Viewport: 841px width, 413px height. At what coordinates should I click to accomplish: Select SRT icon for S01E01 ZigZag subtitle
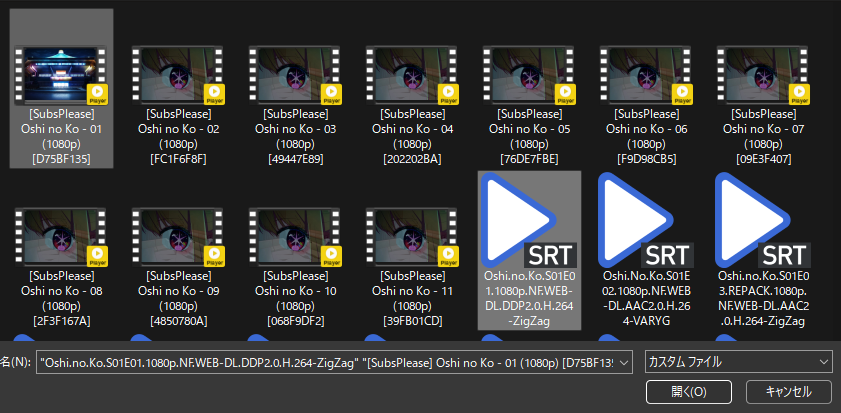[x=529, y=220]
